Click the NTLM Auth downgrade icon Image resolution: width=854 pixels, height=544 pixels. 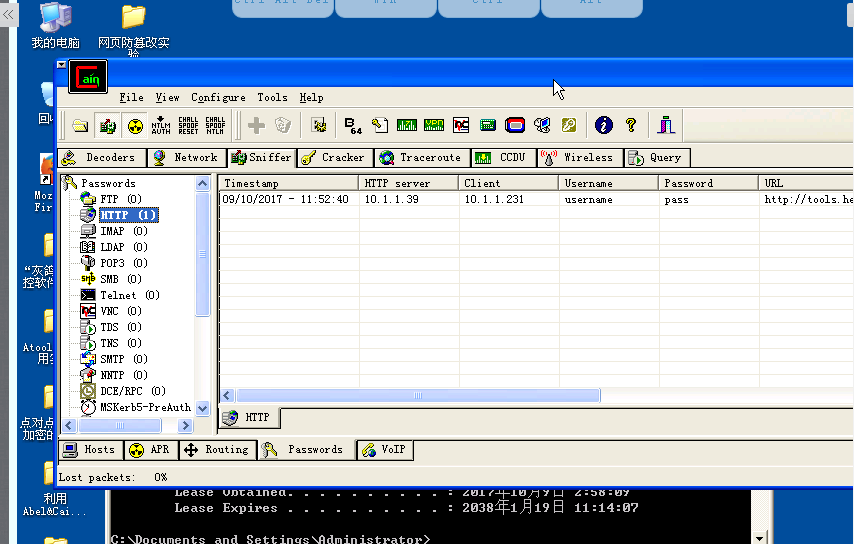(x=161, y=126)
